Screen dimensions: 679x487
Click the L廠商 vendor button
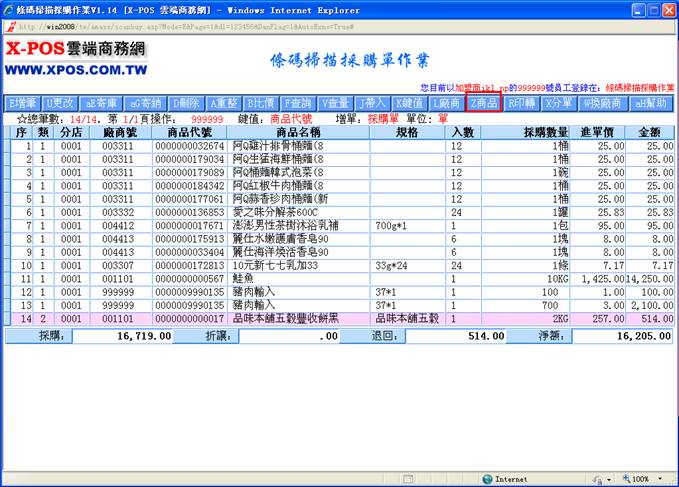coord(444,103)
